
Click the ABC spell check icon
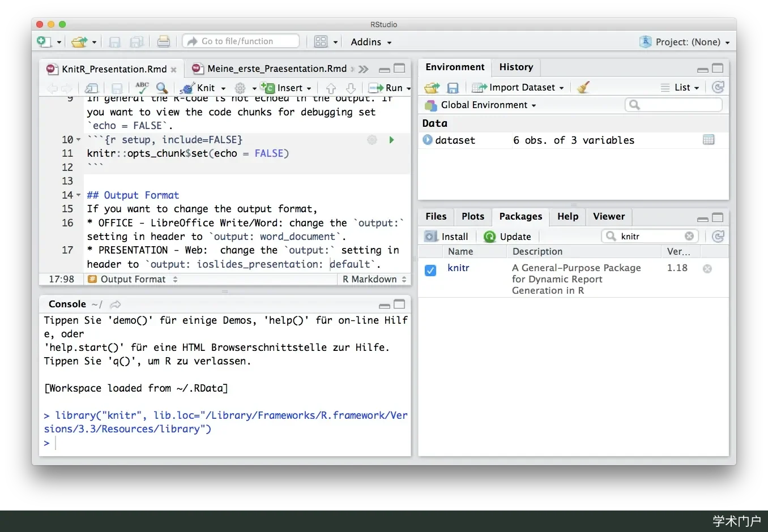142,87
